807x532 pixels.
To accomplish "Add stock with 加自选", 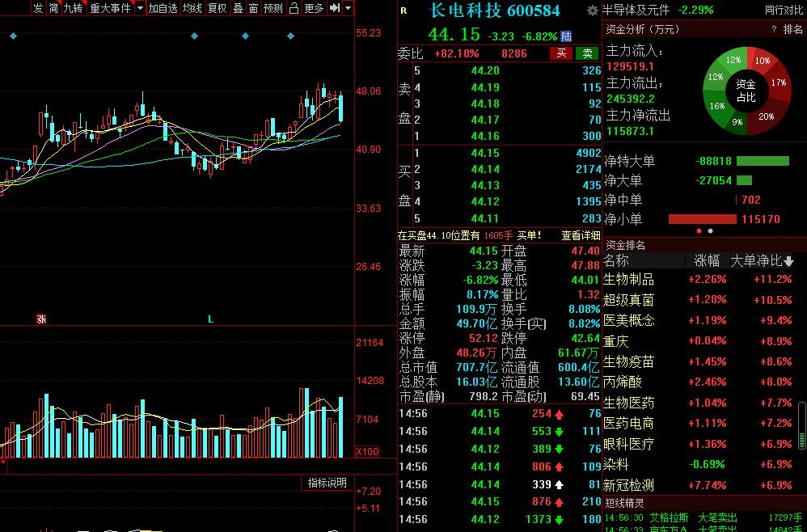I will [163, 8].
